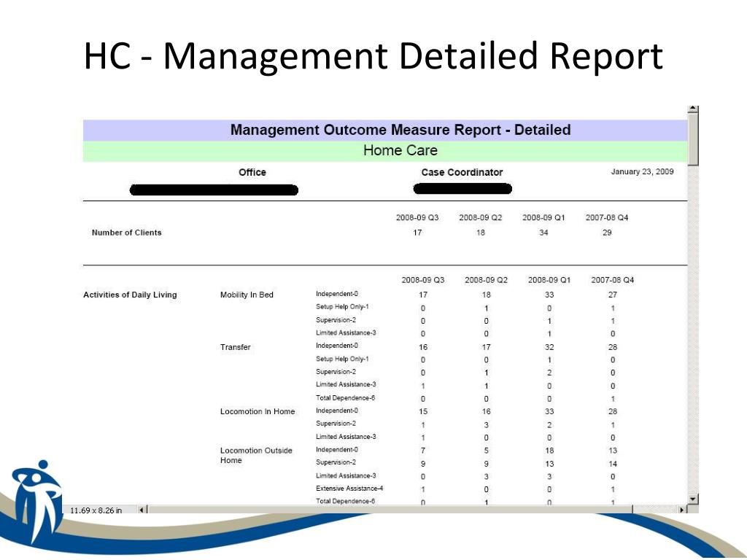Click 'Supervision-2' under Mobility In Bed
The image size is (747, 560).
(336, 320)
